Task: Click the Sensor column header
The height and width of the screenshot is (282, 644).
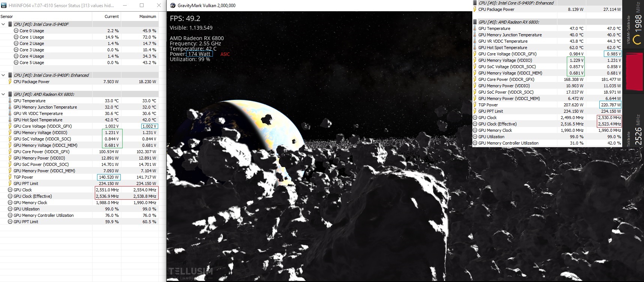Action: click(46, 16)
